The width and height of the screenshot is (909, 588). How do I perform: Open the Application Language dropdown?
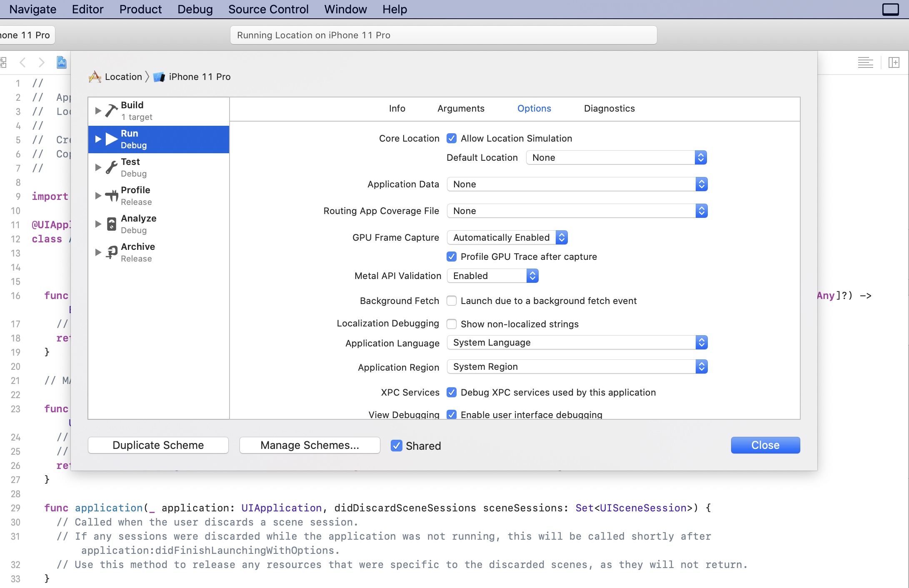coord(577,342)
